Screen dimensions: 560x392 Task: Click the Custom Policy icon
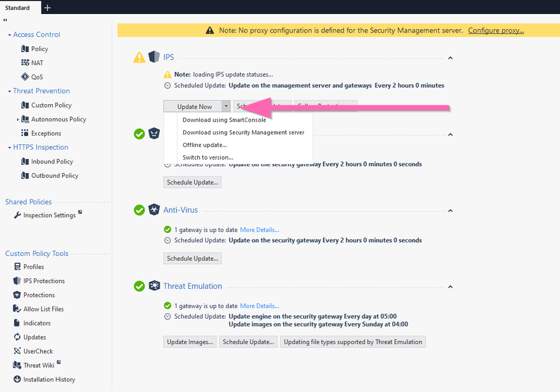[x=25, y=105]
